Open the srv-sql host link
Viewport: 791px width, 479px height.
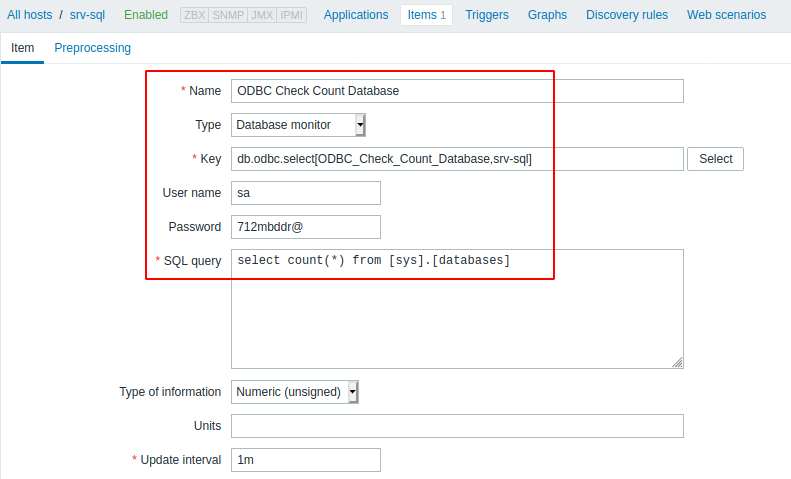coord(88,15)
